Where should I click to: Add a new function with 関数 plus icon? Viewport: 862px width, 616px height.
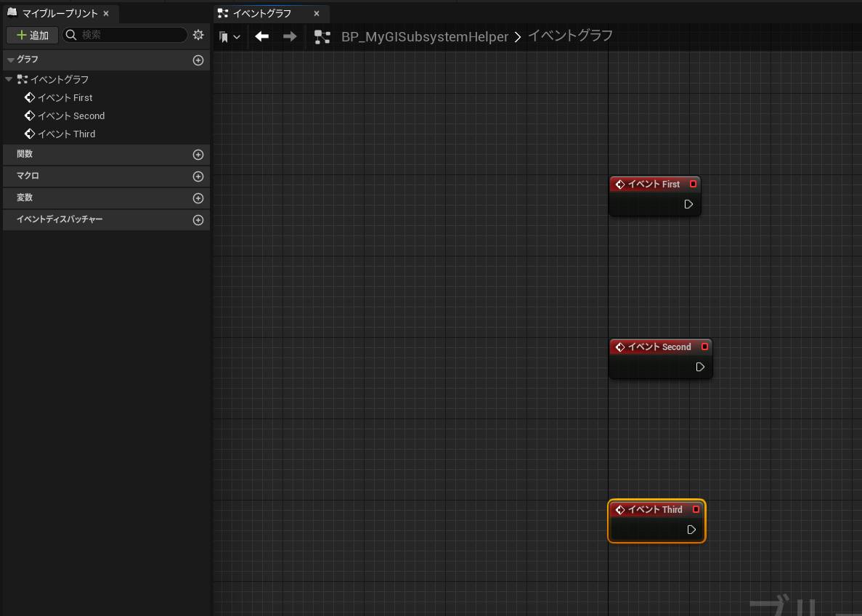[x=198, y=155]
